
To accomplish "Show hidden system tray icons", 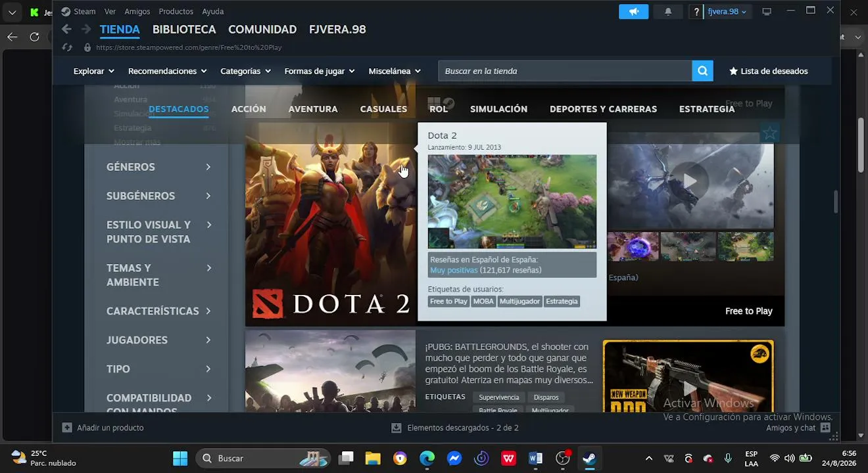I will (649, 459).
